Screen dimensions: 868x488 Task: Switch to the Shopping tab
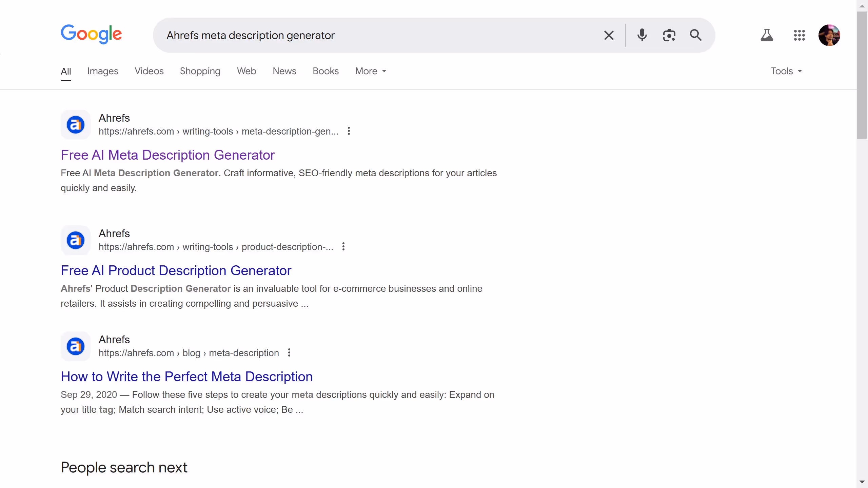point(200,71)
